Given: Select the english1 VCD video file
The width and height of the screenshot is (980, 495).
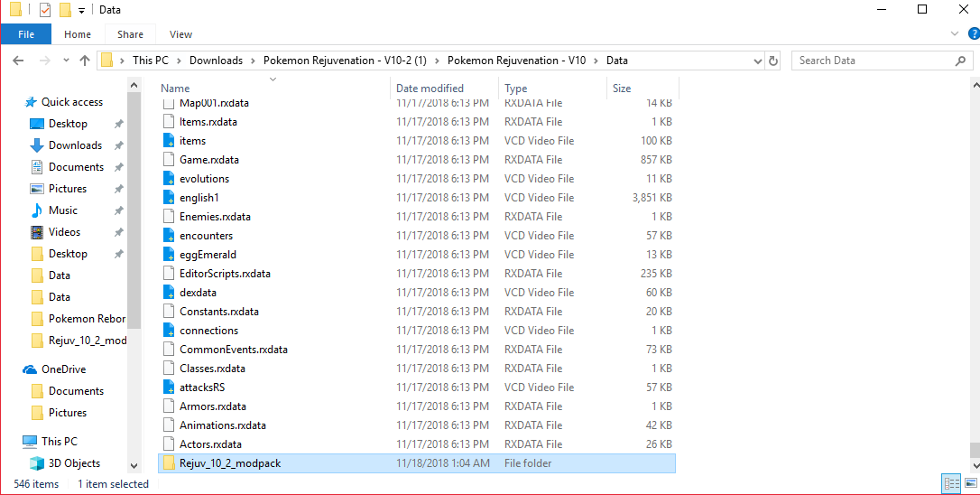Looking at the screenshot, I should point(199,198).
